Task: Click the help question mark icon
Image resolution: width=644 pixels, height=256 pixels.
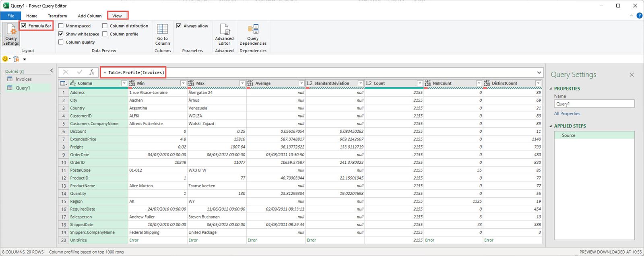Action: [639, 16]
